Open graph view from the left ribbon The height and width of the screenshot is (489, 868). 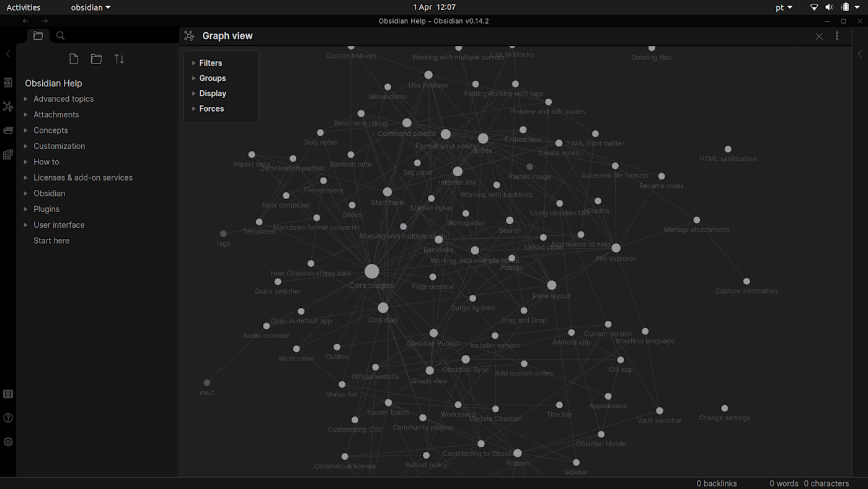pos(8,107)
